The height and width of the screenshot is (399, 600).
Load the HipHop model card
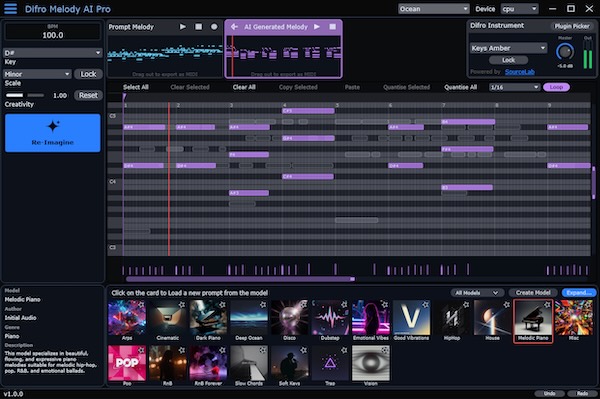click(x=452, y=320)
